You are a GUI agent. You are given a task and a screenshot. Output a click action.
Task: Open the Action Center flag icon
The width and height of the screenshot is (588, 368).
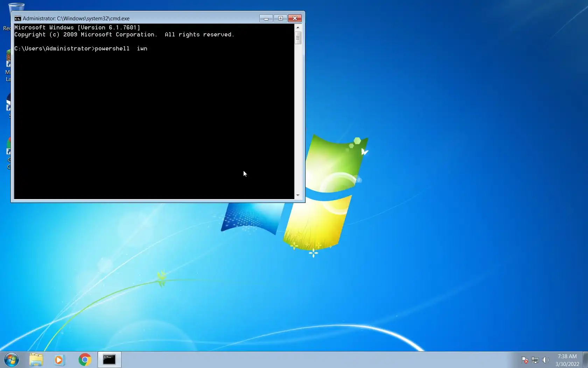pos(525,360)
